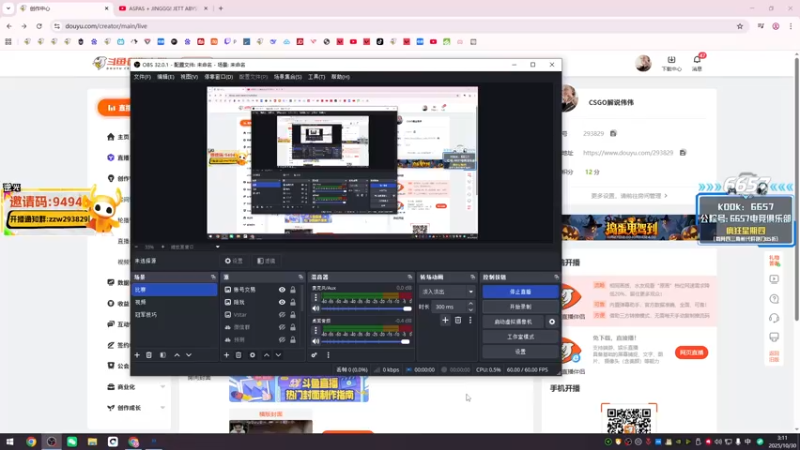This screenshot has width=800, height=450.
Task: Move the selected scene up
Action: click(177, 355)
